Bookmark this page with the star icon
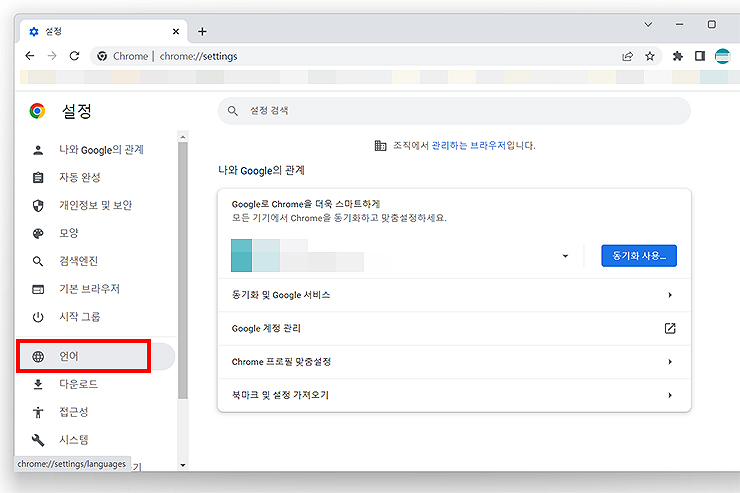The image size is (740, 493). tap(650, 56)
